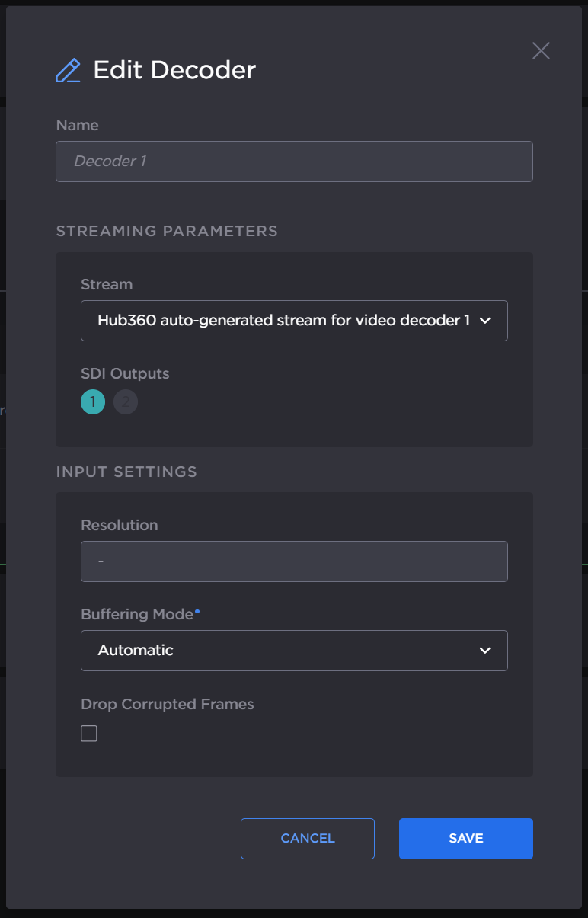Screen dimensions: 588x918
Task: Close the Edit Decoder dialog
Action: [541, 51]
